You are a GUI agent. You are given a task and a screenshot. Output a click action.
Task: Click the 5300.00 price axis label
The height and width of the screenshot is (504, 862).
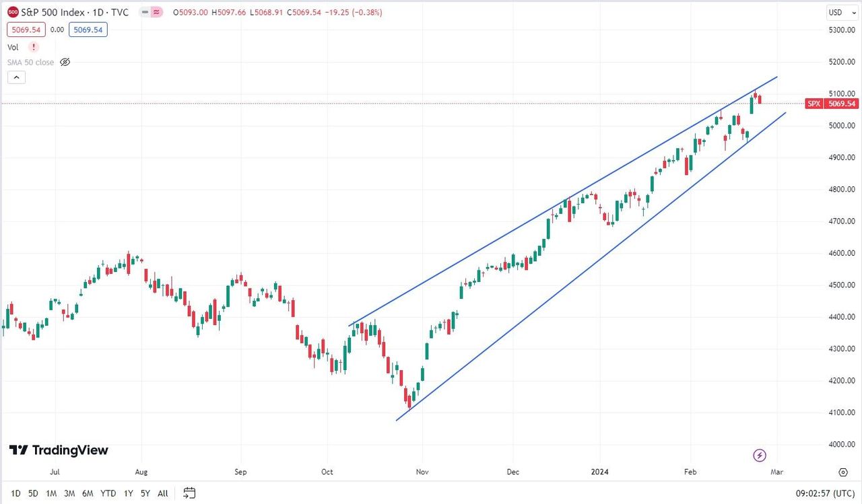[843, 30]
